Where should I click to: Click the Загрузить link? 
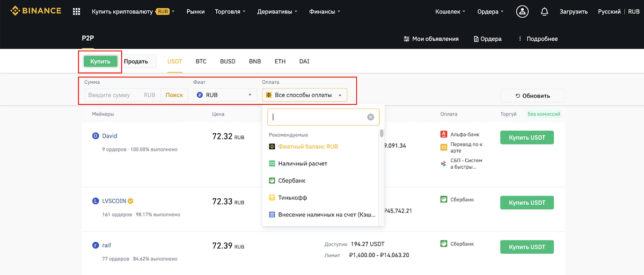[574, 11]
